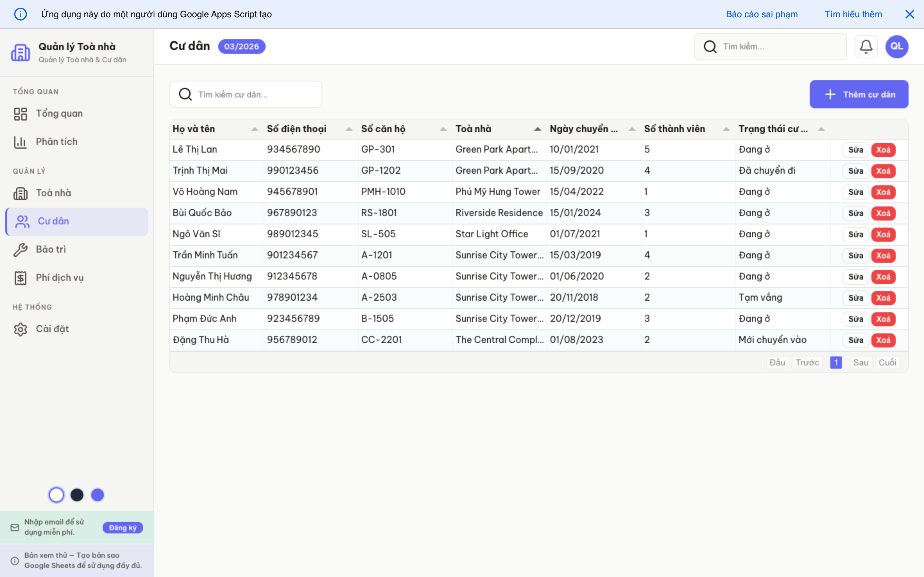This screenshot has width=924, height=577.
Task: Dismiss the Apps Script info banner
Action: click(910, 14)
